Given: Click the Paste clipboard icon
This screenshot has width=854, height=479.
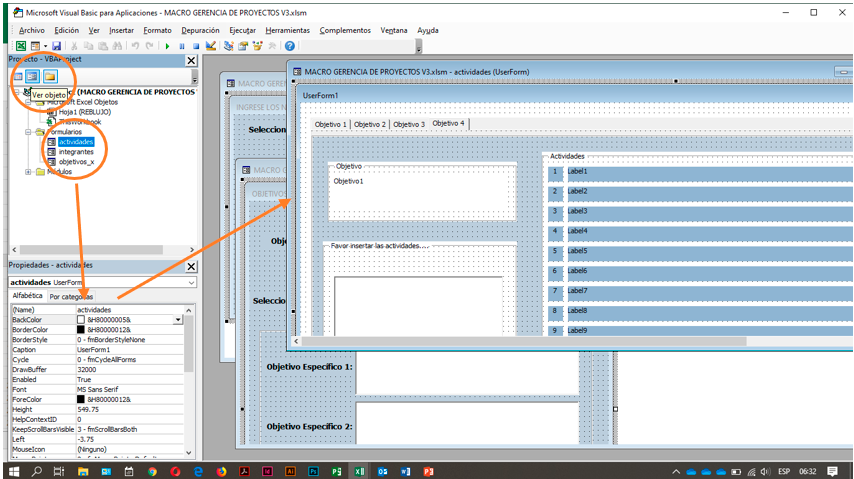Looking at the screenshot, I should [x=102, y=46].
